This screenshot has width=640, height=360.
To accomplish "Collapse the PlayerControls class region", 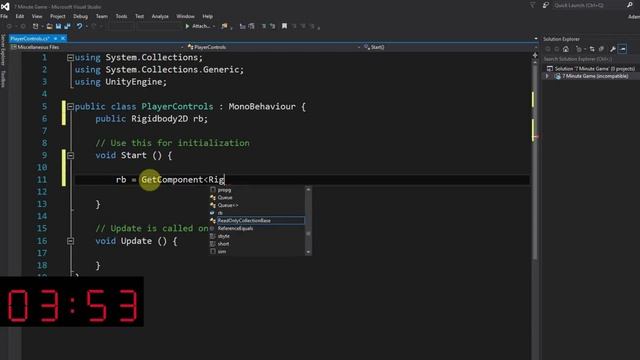I will coord(70,107).
